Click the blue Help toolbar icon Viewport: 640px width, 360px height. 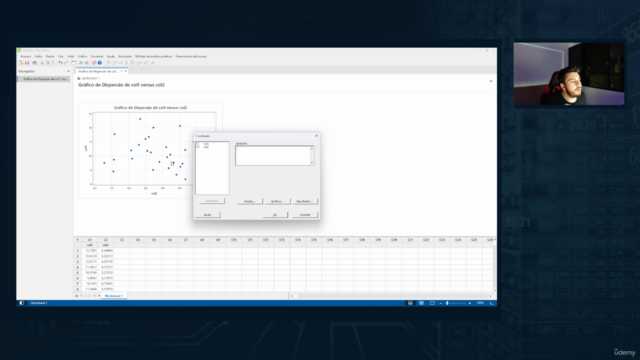(x=100, y=63)
